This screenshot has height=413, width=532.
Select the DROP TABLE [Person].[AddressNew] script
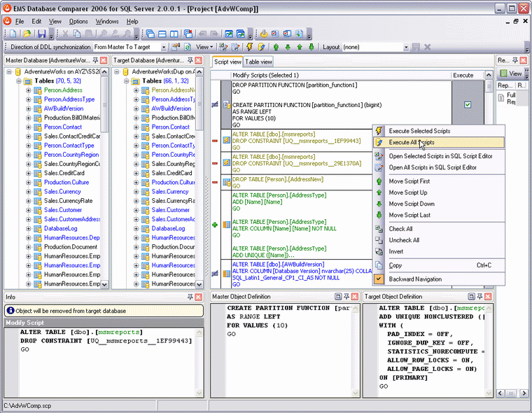pos(302,183)
